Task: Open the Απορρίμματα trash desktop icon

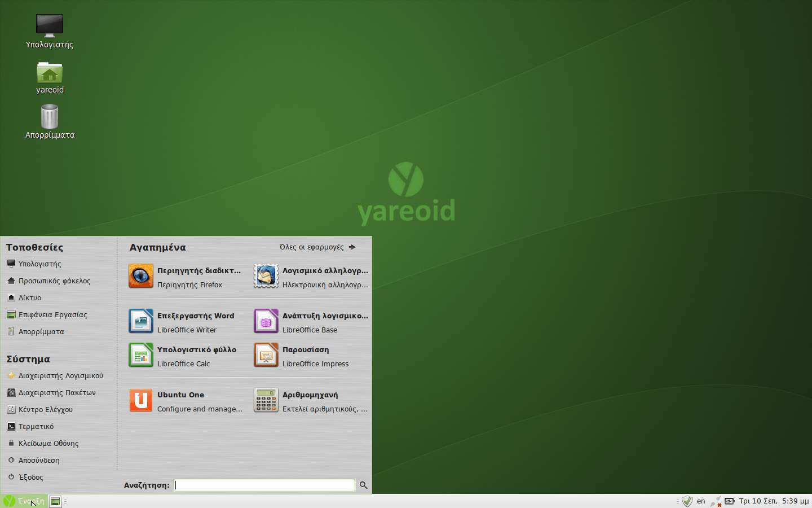Action: [50, 119]
